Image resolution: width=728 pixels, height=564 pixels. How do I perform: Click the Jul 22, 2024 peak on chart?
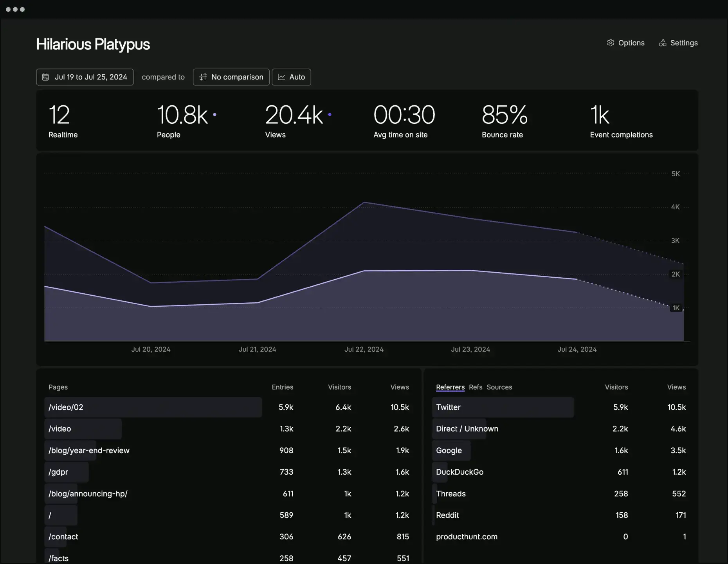(x=364, y=202)
